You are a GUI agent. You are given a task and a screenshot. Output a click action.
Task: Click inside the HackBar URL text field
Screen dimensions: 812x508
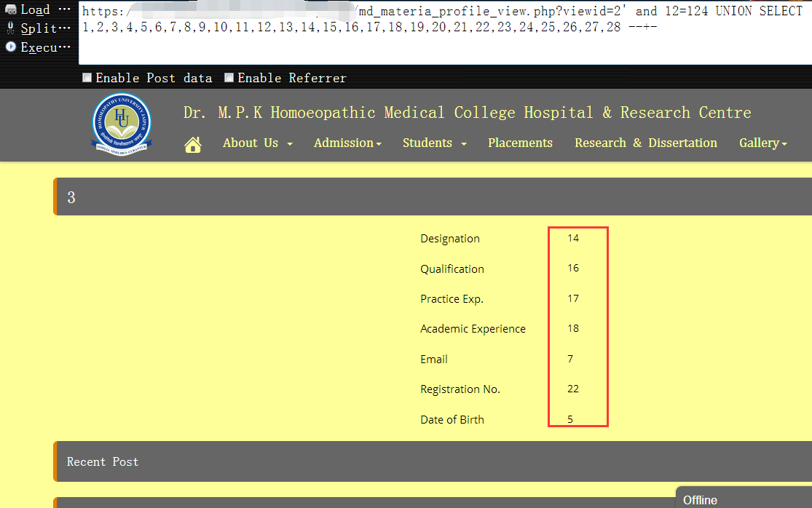[x=445, y=33]
